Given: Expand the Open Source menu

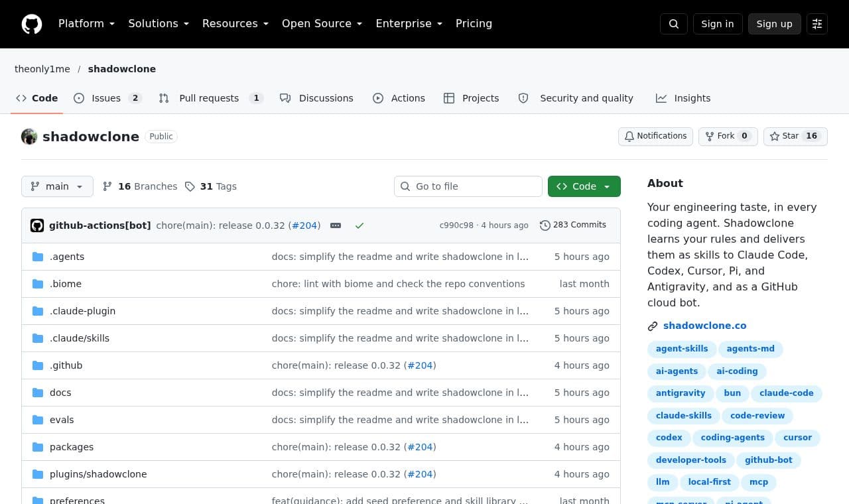Looking at the screenshot, I should tap(322, 24).
